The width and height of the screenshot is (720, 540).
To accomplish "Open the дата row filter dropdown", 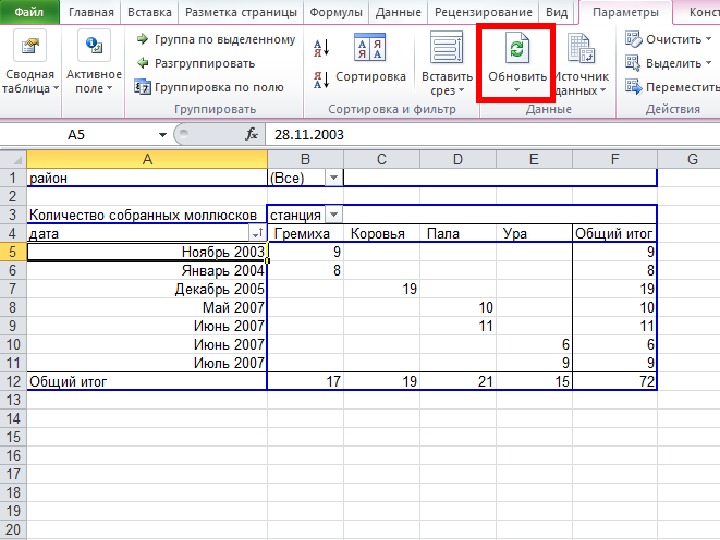I will coord(258,233).
